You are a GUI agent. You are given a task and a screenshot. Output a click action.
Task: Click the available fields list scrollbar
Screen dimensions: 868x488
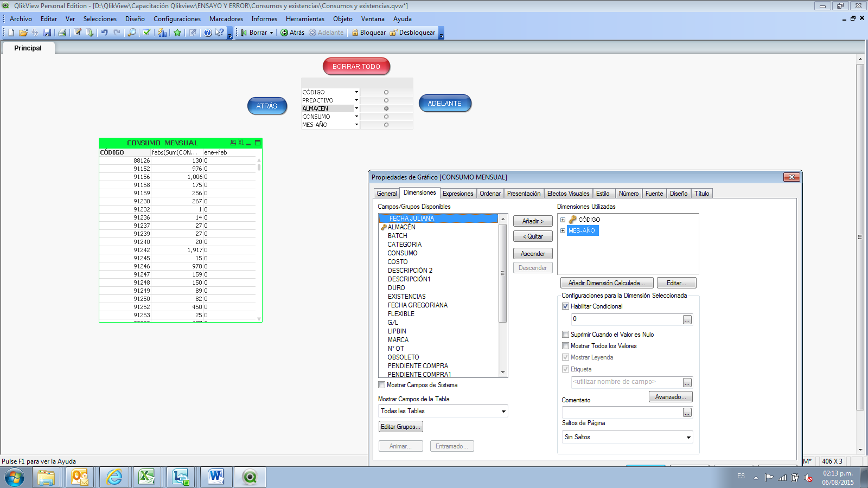pos(503,296)
